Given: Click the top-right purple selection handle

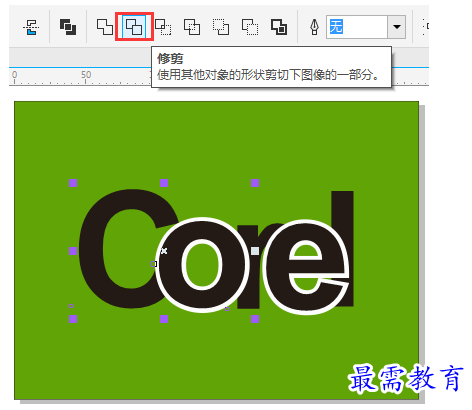Looking at the screenshot, I should (255, 183).
